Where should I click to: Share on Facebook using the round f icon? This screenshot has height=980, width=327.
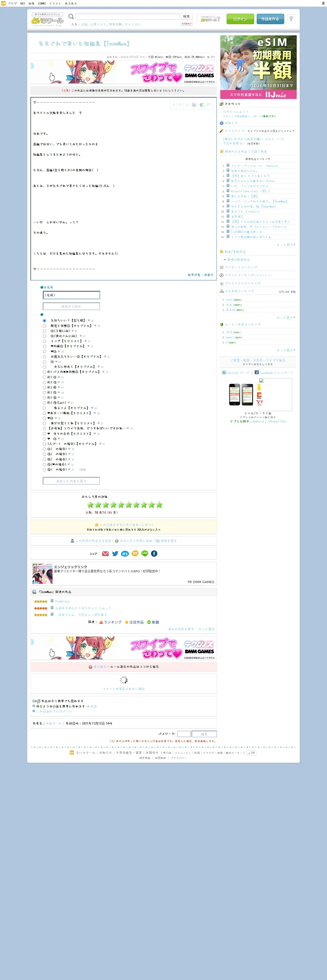(x=154, y=554)
